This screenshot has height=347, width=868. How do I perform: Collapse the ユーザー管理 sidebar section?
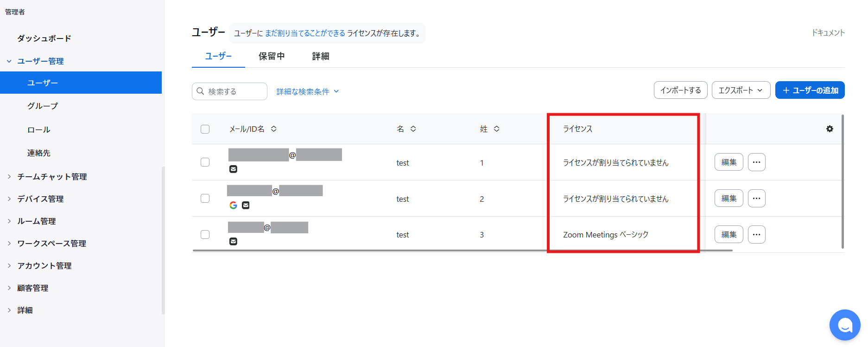point(9,61)
